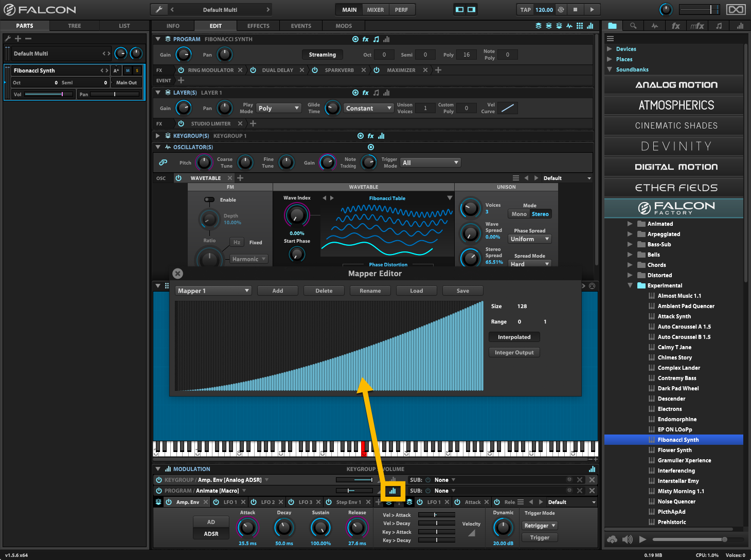Open the Wave Spread Uniform dropdown
Viewport: 751px width, 560px height.
point(530,239)
